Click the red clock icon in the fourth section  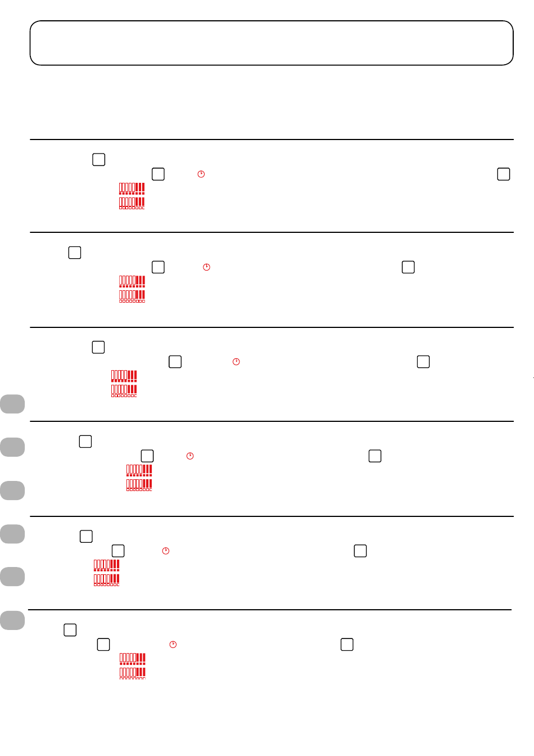[x=190, y=456]
